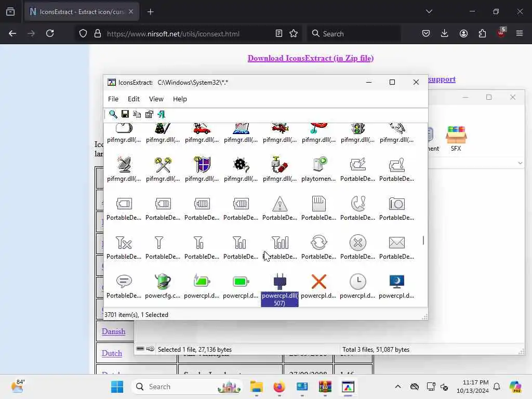Viewport: 532px width, 399px height.
Task: Select the pifmgr.dll red car icon
Action: (x=202, y=129)
